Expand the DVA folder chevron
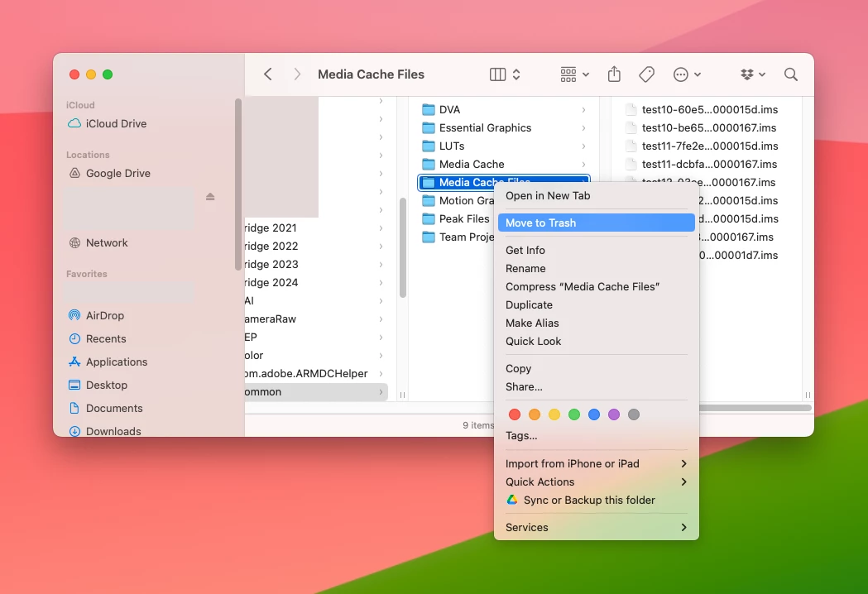The width and height of the screenshot is (868, 594). (x=583, y=109)
